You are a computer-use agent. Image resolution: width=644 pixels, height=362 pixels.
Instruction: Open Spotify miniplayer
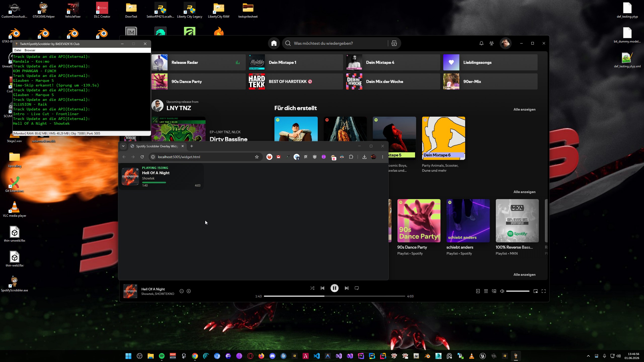(x=536, y=291)
